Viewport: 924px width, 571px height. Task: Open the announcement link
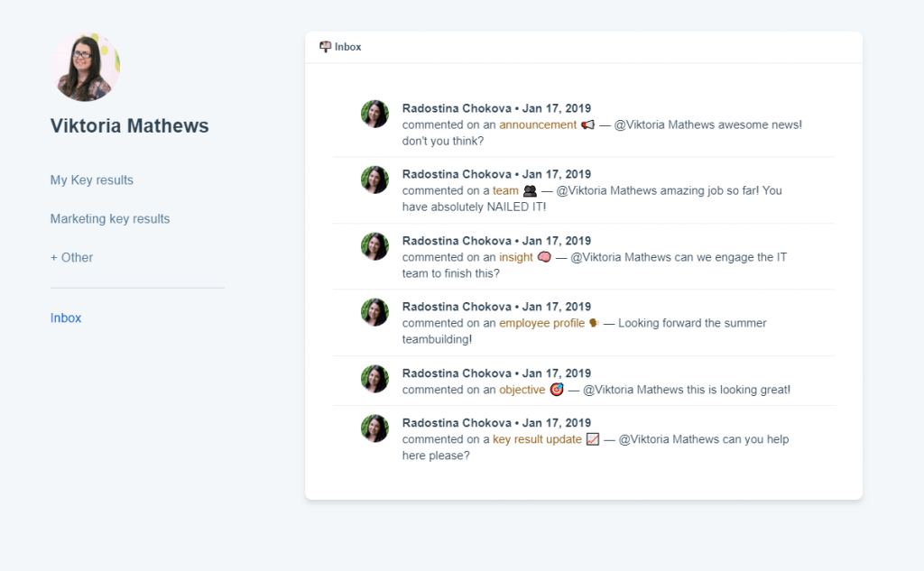[x=538, y=124]
